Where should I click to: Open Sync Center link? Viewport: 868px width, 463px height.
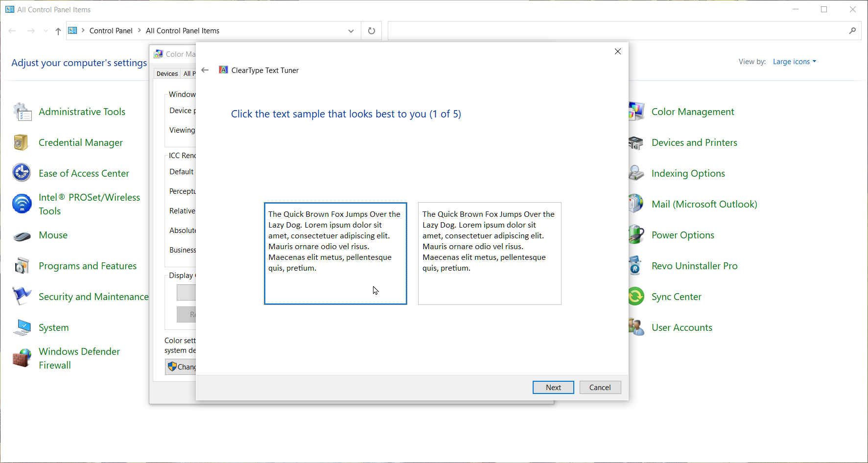click(677, 297)
